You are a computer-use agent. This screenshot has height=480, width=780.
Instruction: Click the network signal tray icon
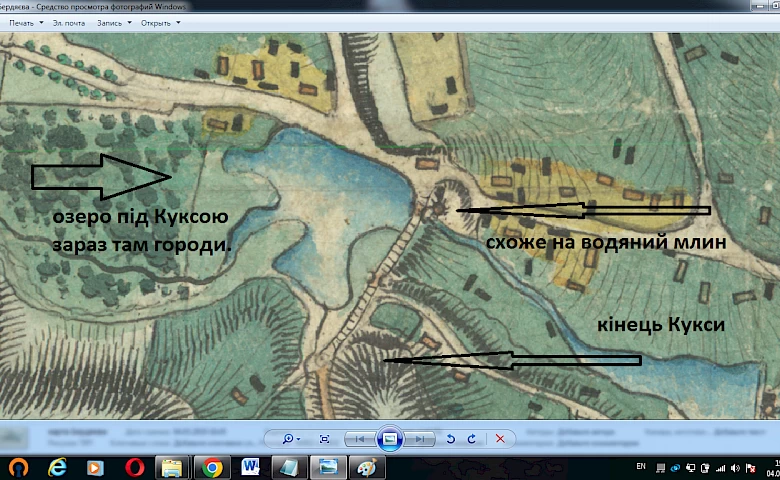[x=720, y=468]
